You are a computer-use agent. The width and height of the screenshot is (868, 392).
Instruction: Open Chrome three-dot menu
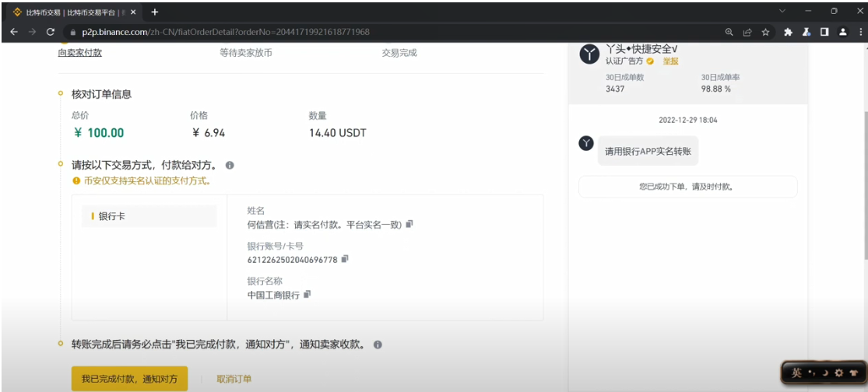[x=857, y=32]
